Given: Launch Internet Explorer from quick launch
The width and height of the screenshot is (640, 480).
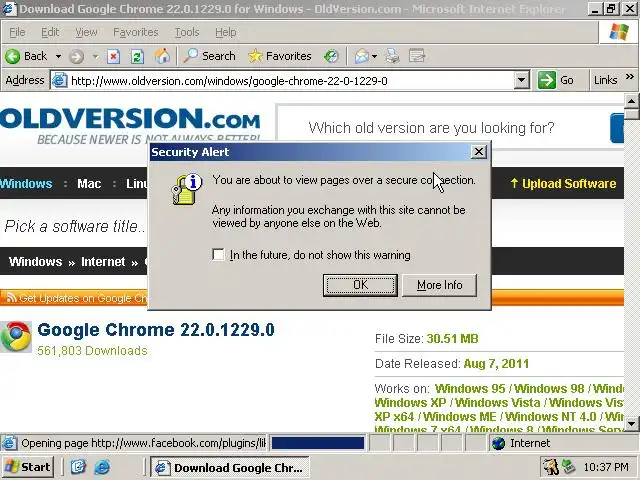Looking at the screenshot, I should tap(102, 467).
